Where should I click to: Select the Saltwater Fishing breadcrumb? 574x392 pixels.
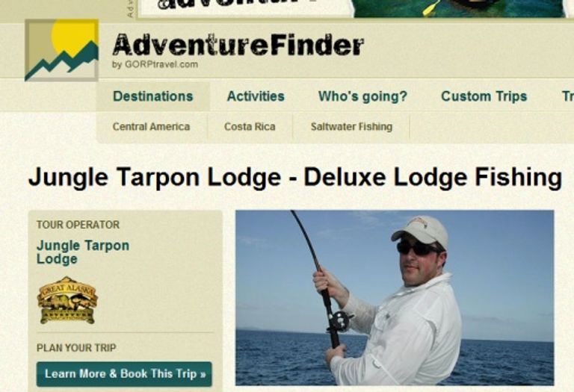pos(351,126)
